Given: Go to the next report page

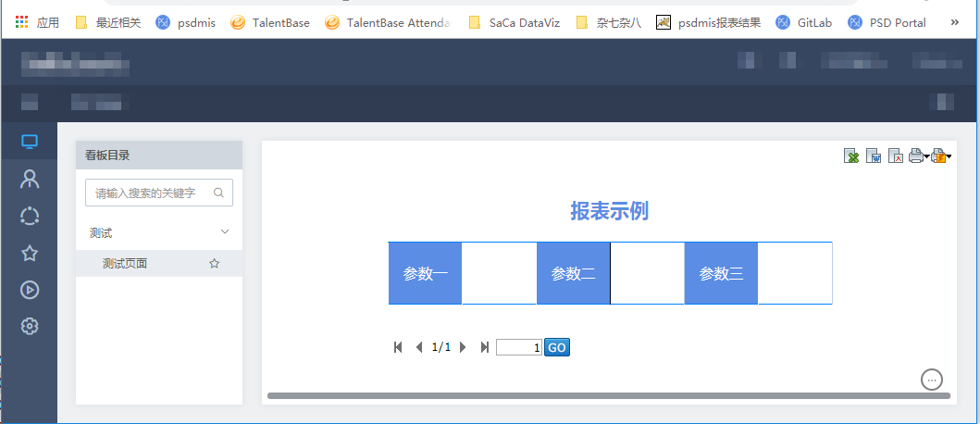Looking at the screenshot, I should pyautogui.click(x=463, y=347).
